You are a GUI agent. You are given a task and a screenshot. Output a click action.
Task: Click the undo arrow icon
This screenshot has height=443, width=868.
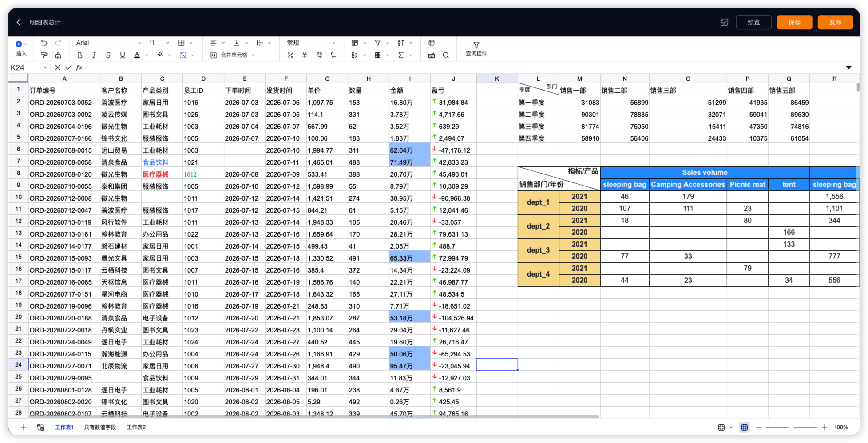point(44,43)
